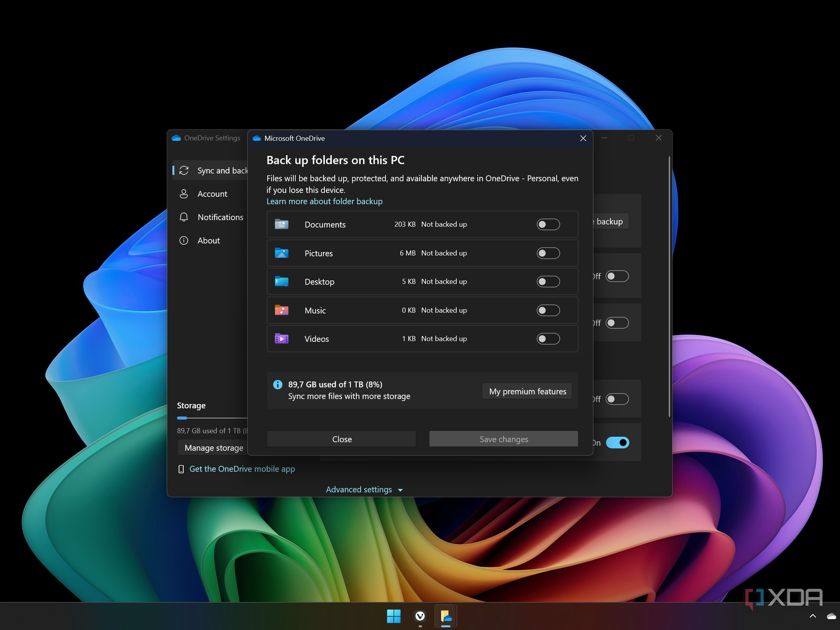Click the Videos folder icon
840x630 pixels.
coord(281,339)
